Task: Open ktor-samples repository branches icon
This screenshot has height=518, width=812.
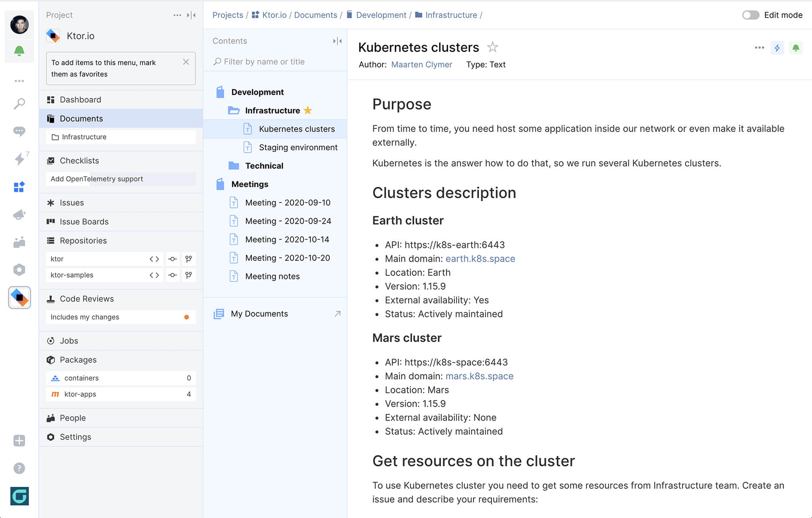Action: pos(188,275)
